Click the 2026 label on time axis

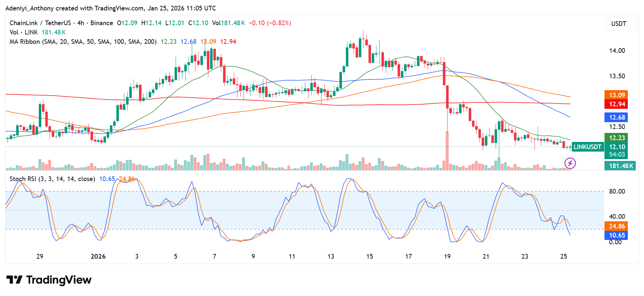(x=98, y=256)
